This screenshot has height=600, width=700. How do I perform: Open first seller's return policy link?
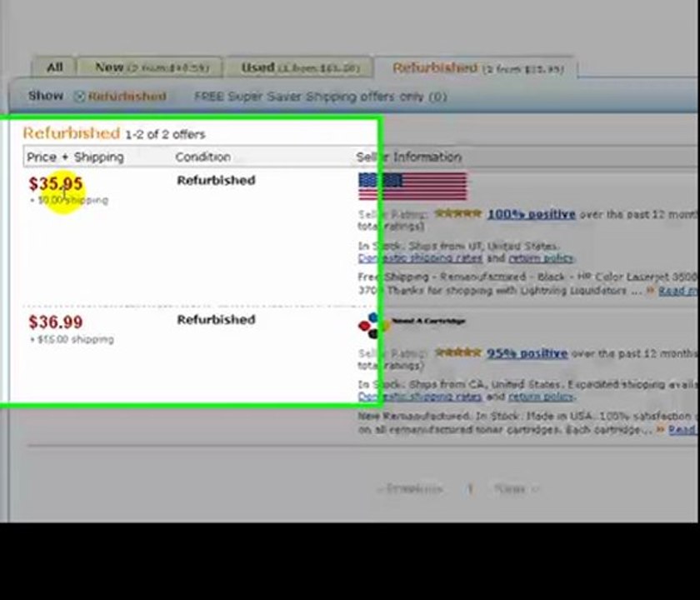click(x=541, y=258)
